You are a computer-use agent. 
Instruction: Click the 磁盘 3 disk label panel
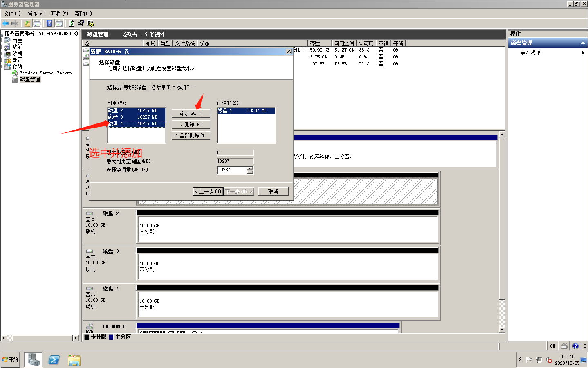[109, 264]
